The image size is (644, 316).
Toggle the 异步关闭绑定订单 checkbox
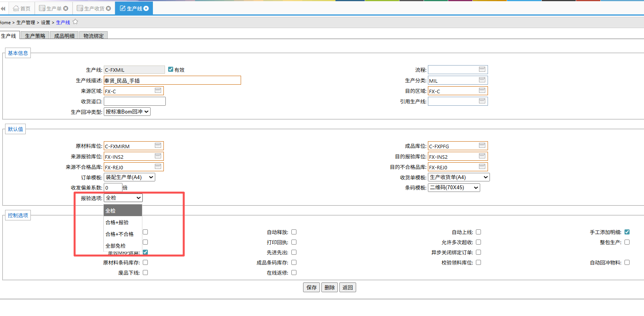478,252
